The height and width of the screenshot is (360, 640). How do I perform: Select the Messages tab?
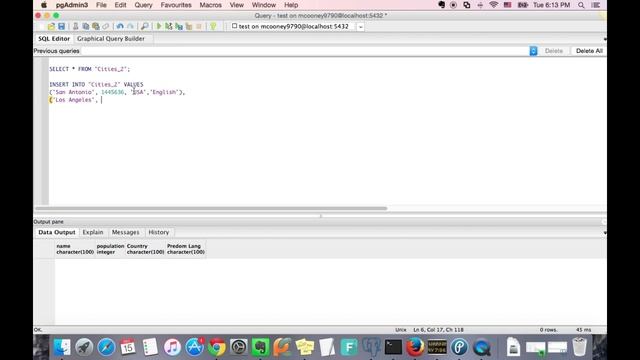point(125,232)
